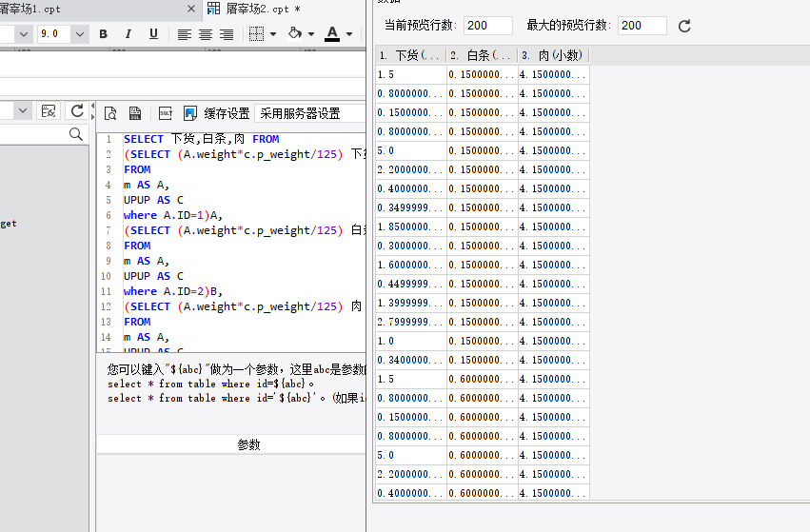This screenshot has width=810, height=532.
Task: Click column header 白条
Action: [x=483, y=55]
